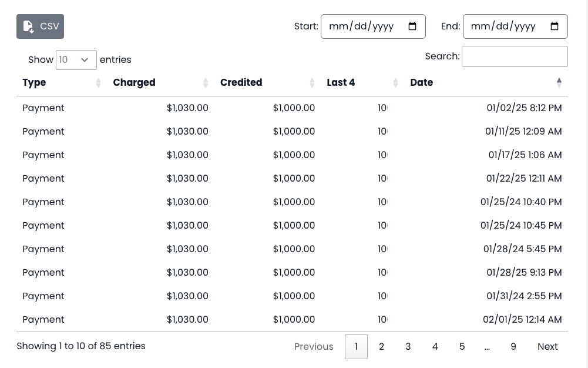Sort by Credited column arrows
The image size is (588, 368).
[312, 83]
